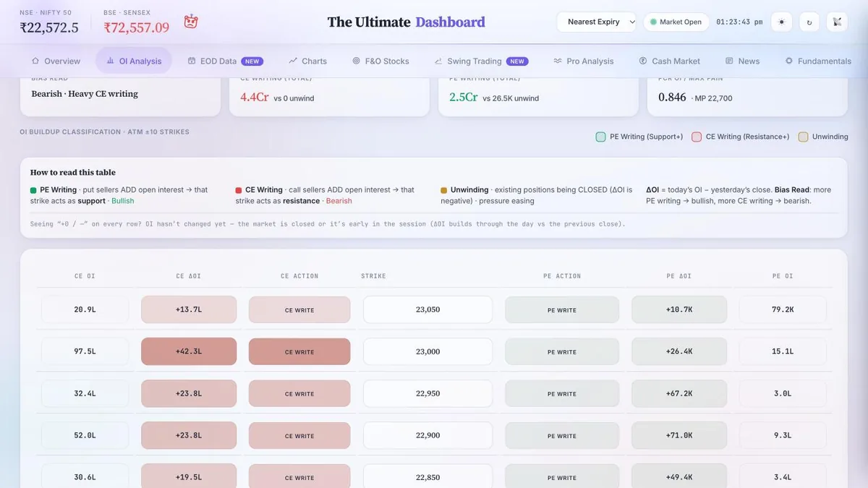The width and height of the screenshot is (868, 488).
Task: Click the 01:23:43 pm clock
Action: pyautogui.click(x=739, y=22)
